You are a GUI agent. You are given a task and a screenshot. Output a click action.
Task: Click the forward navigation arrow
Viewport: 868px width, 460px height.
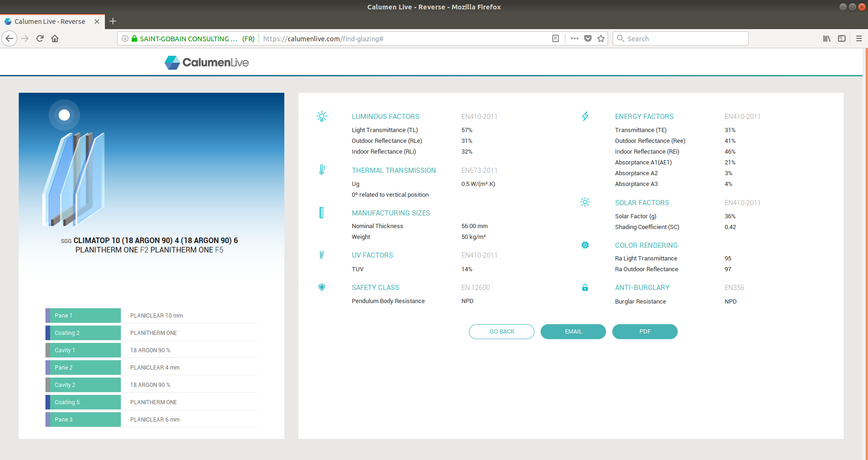click(25, 38)
